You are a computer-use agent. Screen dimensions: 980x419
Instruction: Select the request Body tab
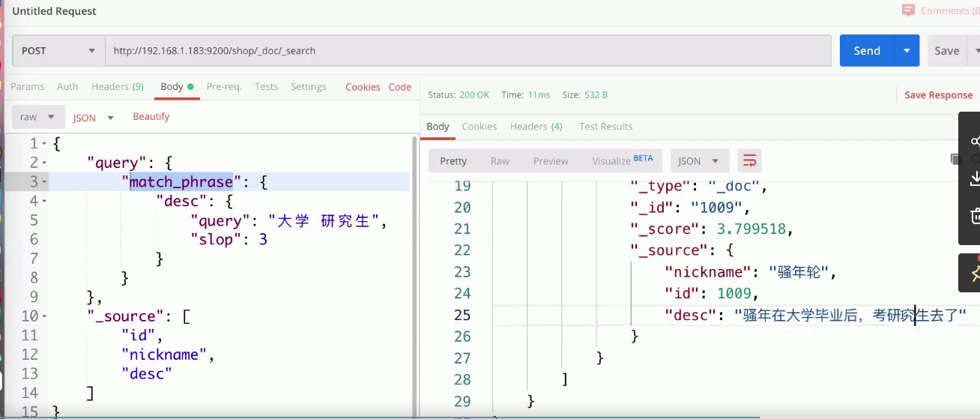(177, 86)
